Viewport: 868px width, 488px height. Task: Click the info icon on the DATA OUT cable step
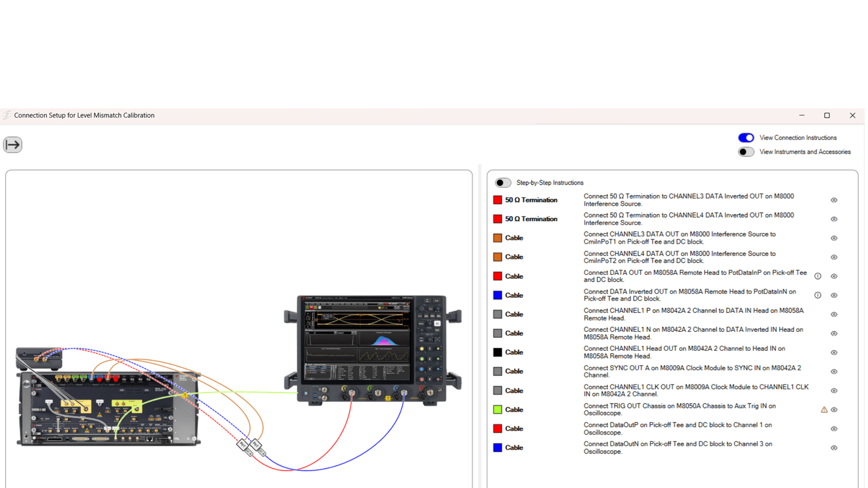coord(818,276)
